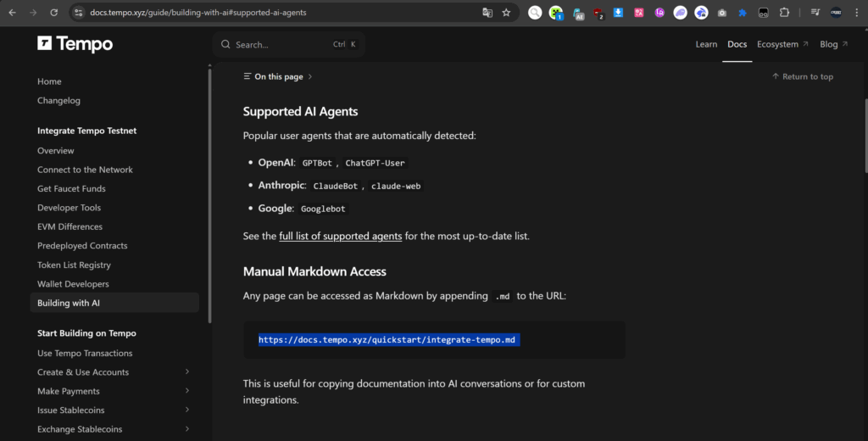Open Developer Tools page
Image resolution: width=868 pixels, height=441 pixels.
70,208
